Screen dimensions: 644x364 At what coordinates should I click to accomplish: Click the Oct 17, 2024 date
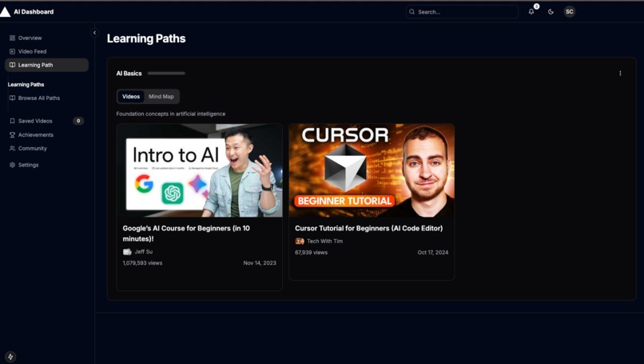433,253
